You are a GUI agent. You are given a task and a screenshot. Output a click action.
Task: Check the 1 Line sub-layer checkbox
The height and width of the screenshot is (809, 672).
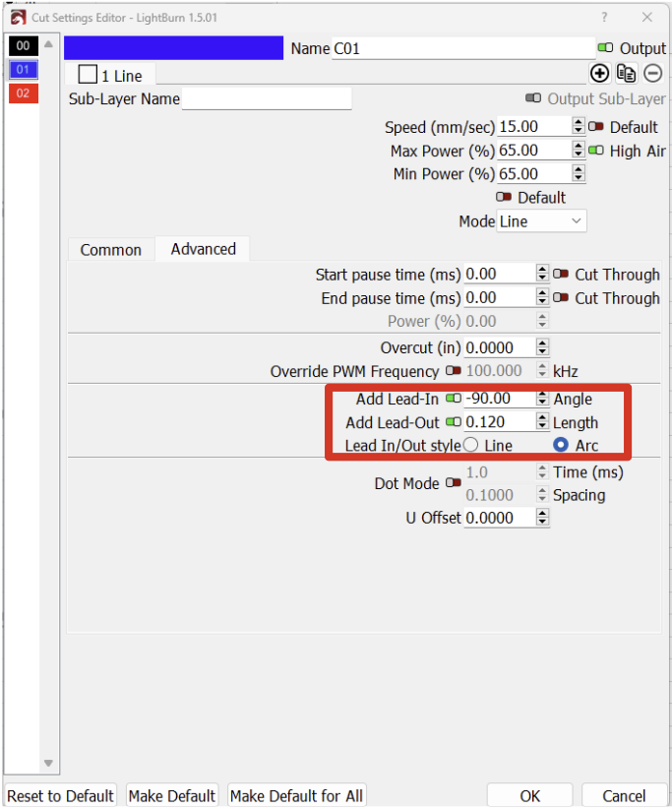pos(88,74)
